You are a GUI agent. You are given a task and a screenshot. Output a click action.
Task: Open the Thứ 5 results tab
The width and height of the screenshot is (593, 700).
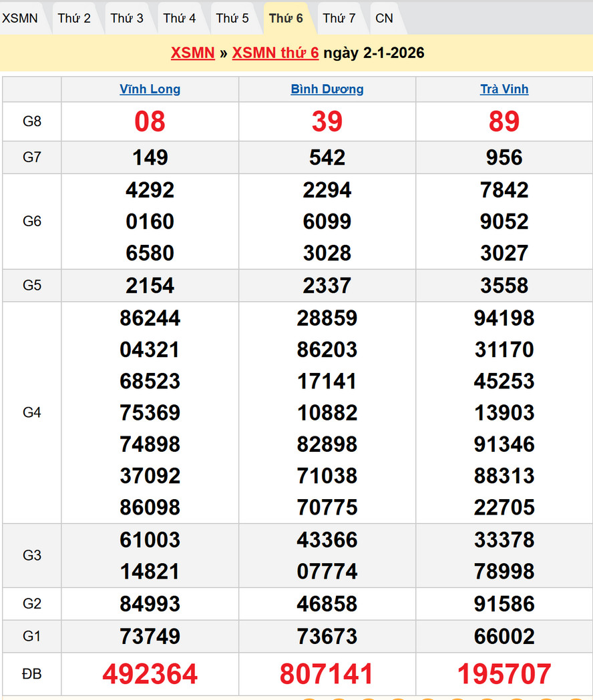click(x=232, y=18)
